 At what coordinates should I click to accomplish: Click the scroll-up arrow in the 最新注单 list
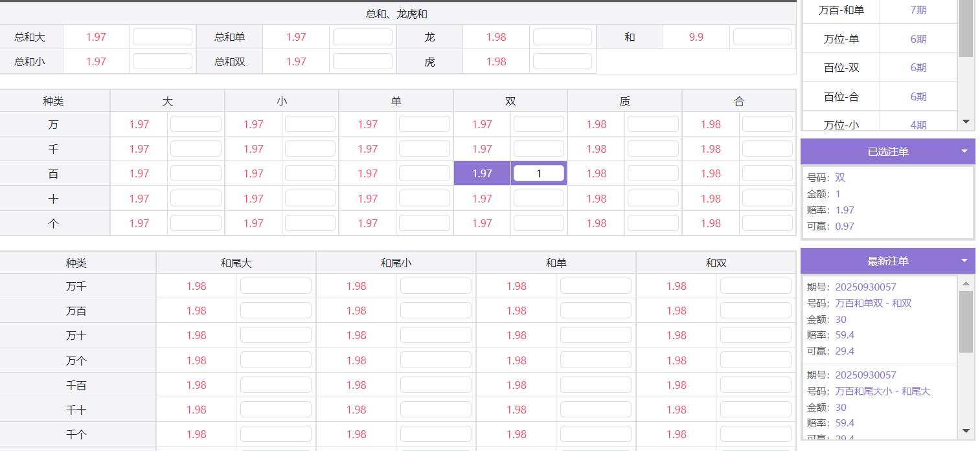point(966,283)
